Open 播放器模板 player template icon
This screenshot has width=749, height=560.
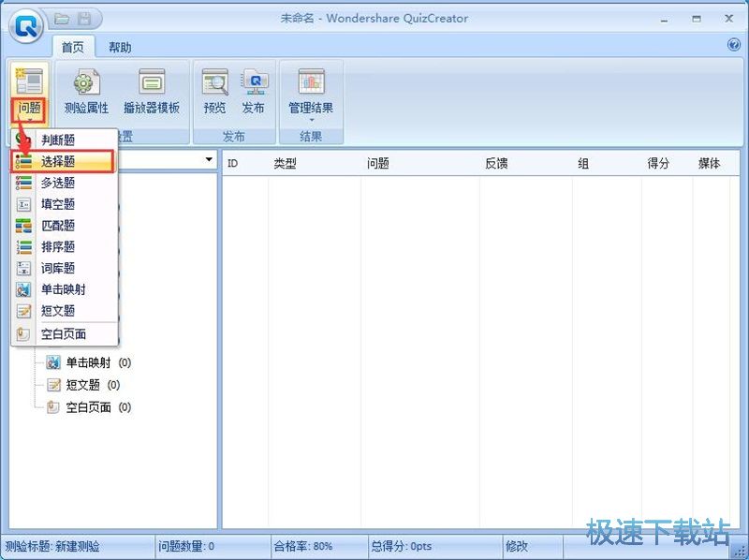(152, 81)
